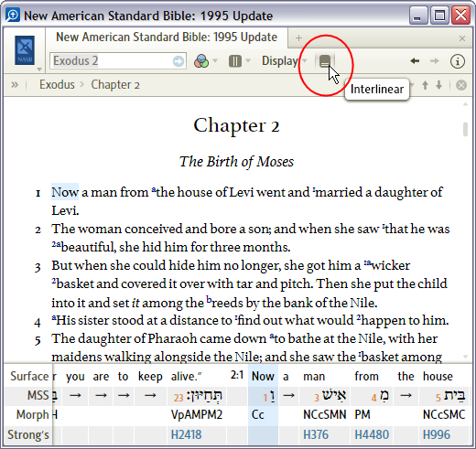
Task: Open the resource Information icon
Action: [458, 61]
